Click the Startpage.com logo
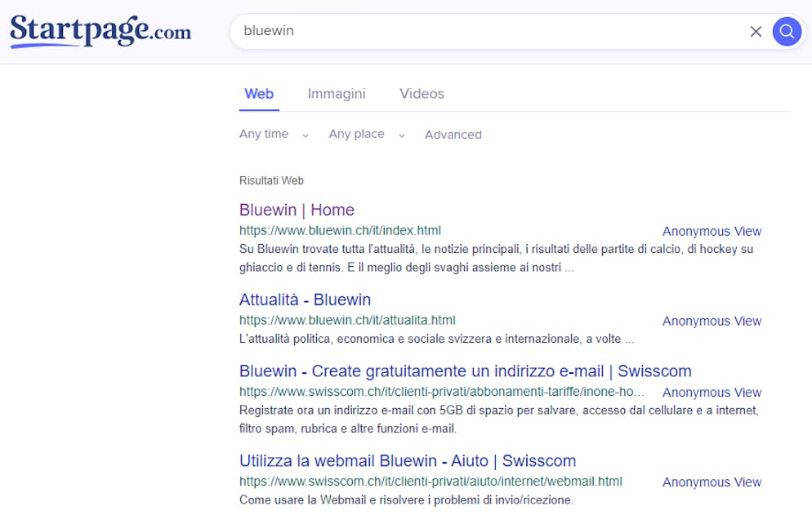The height and width of the screenshot is (515, 812). (x=100, y=30)
